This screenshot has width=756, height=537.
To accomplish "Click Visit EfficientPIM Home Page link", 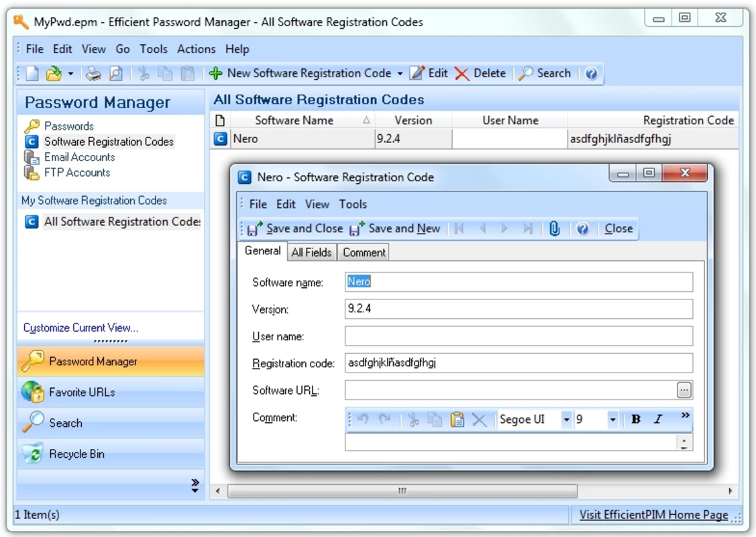I will (x=654, y=516).
